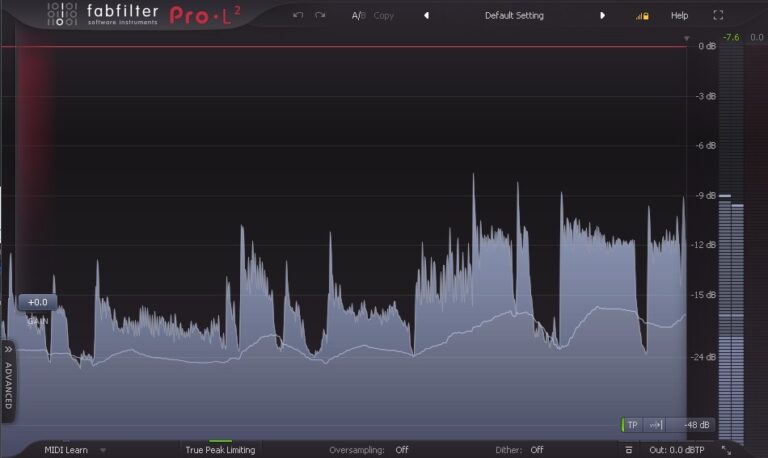Screen dimensions: 768x458
Task: Open the Oversampling setting menu
Action: pos(401,450)
